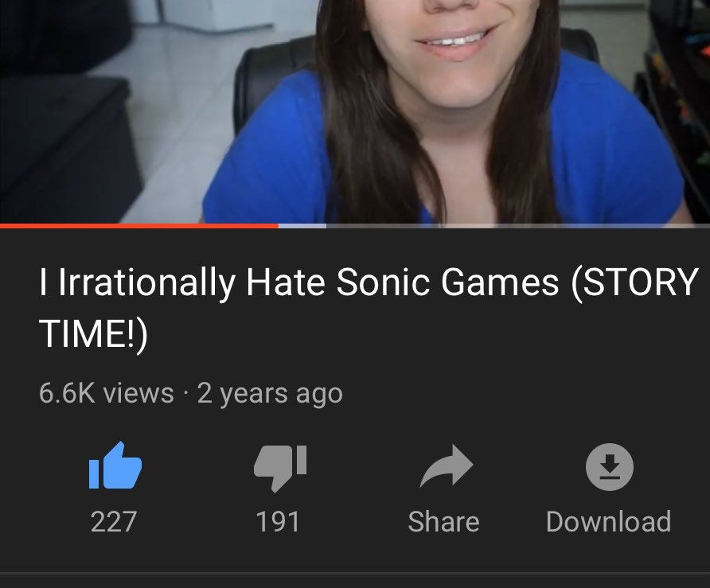Seek to the unplayed gray progress section
710x588 pixels.
518,225
